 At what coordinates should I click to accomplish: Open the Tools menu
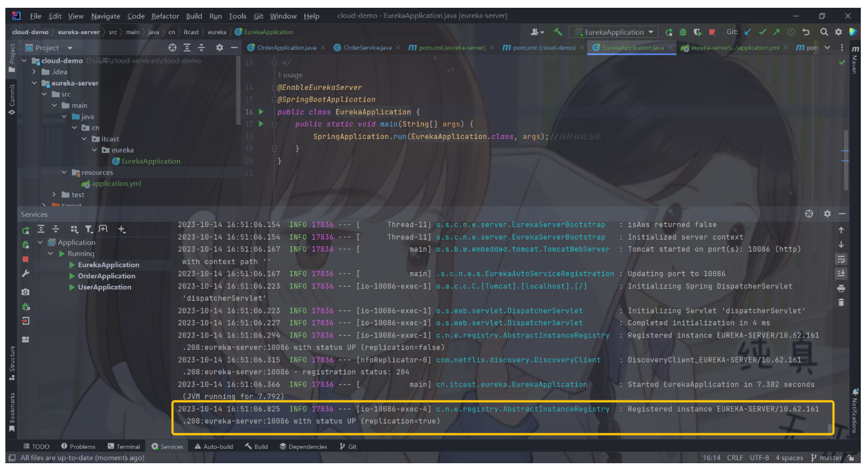tap(237, 16)
